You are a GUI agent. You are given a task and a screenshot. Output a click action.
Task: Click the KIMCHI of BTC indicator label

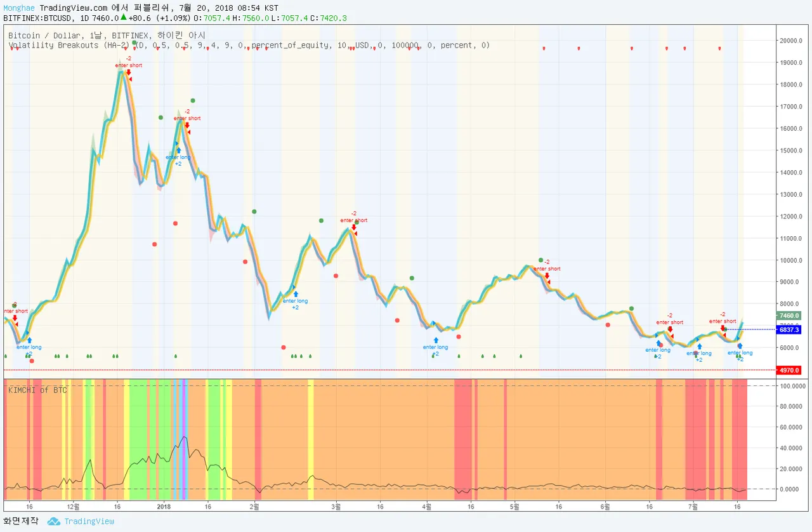pos(37,390)
